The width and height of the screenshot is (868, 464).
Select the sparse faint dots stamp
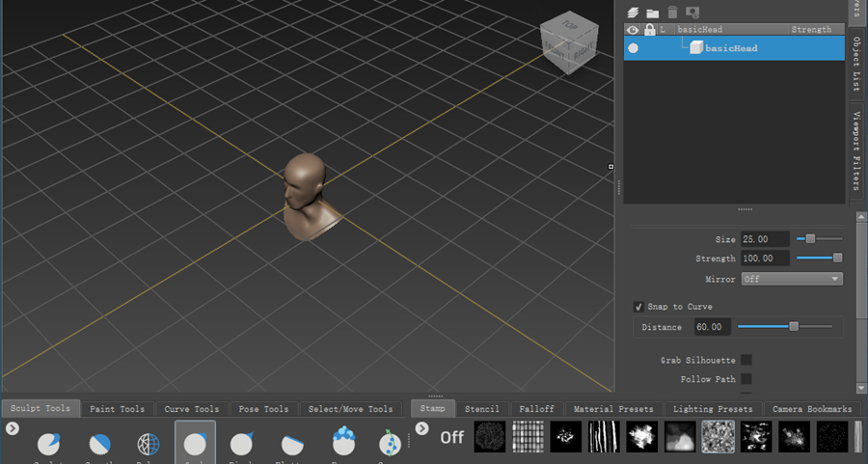(x=832, y=436)
